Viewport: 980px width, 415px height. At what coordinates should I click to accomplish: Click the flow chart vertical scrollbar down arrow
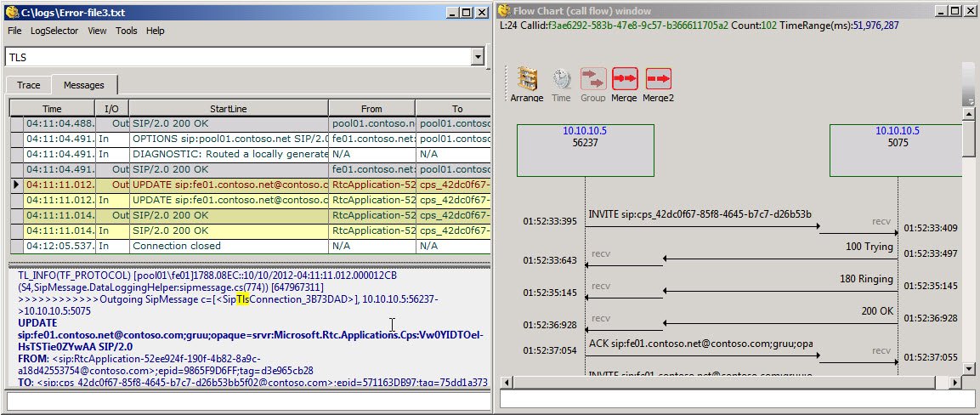pyautogui.click(x=969, y=369)
